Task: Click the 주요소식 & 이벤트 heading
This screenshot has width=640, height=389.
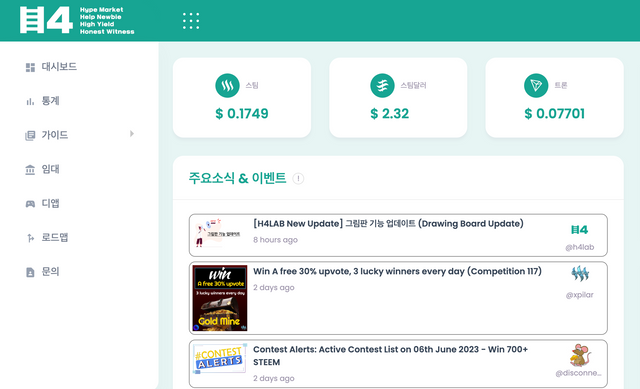Action: (237, 178)
